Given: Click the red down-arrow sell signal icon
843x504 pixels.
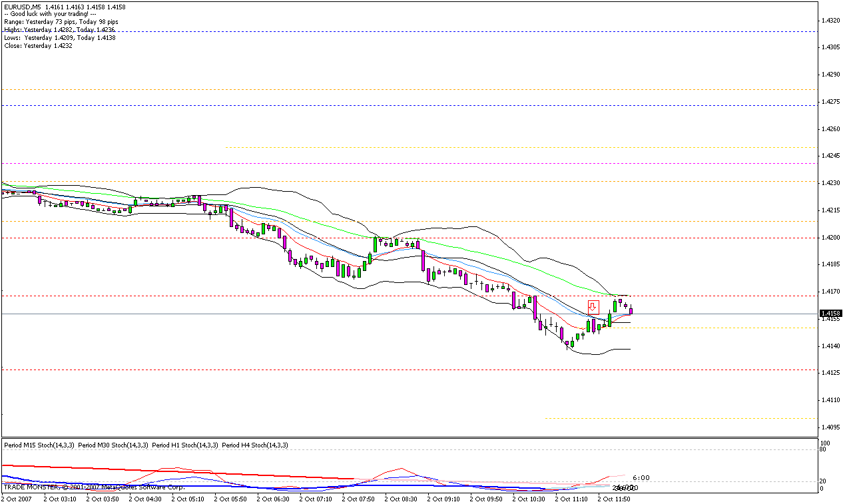Looking at the screenshot, I should (593, 307).
